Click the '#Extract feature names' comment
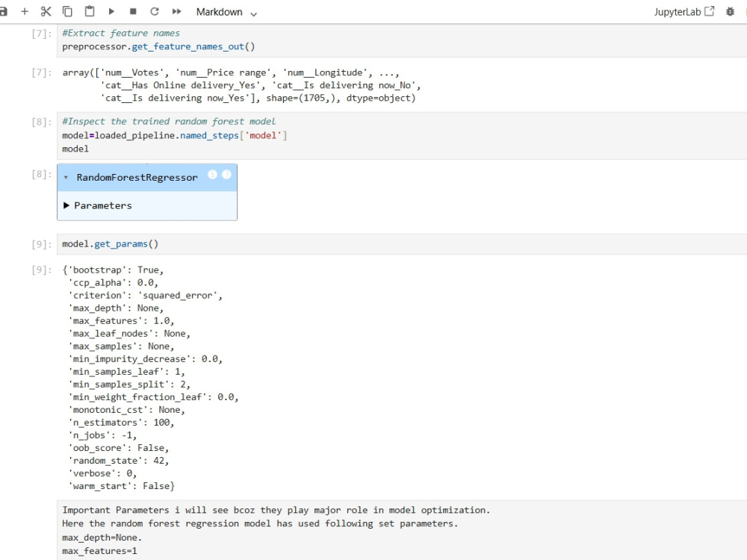 [x=121, y=33]
